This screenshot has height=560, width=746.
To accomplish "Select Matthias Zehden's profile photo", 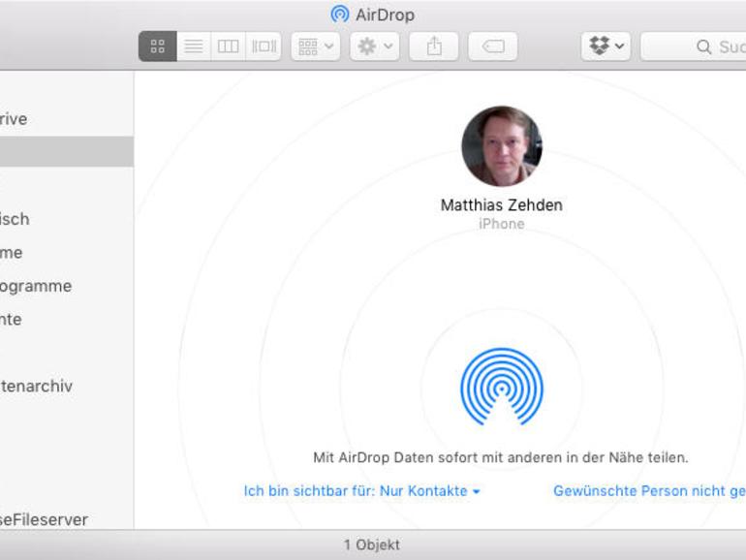I will click(x=502, y=146).
